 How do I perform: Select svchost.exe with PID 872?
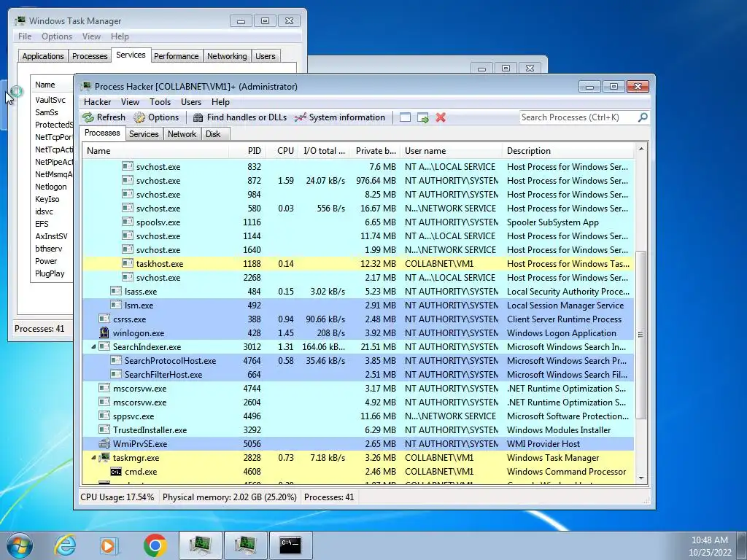357,181
